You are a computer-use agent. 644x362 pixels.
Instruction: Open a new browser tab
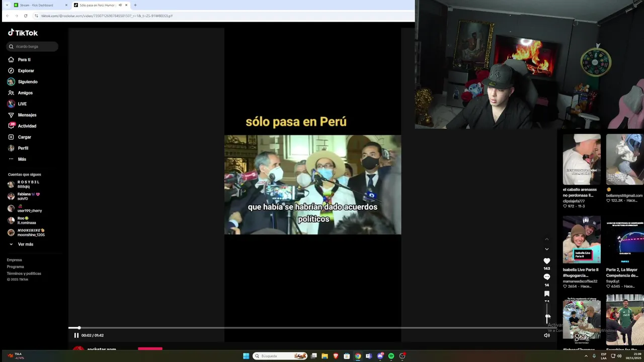(x=135, y=5)
